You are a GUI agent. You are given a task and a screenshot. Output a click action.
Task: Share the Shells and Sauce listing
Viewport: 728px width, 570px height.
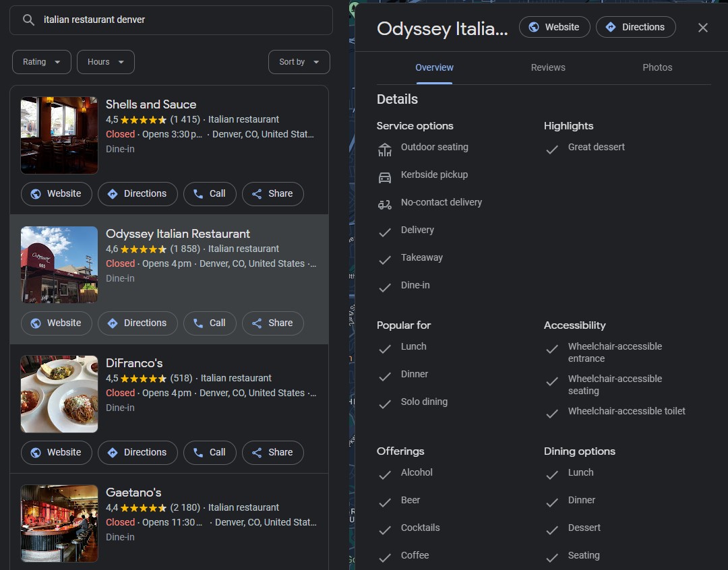click(273, 194)
